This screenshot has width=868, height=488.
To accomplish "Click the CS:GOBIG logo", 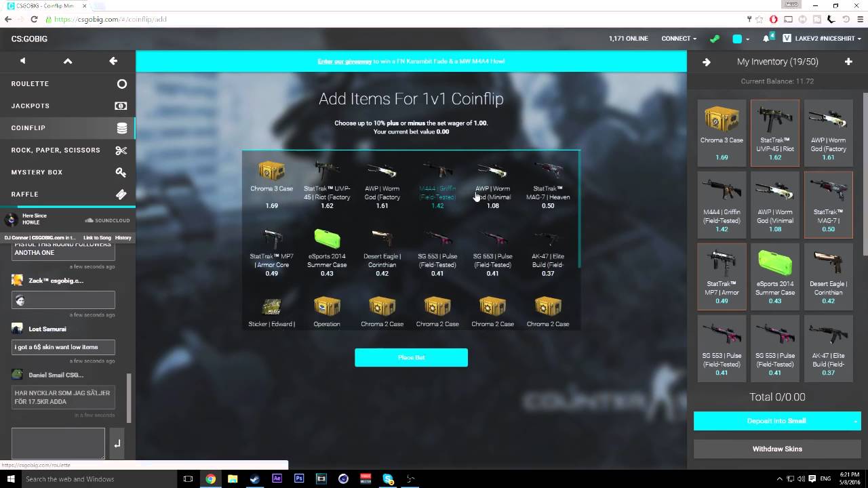I will coord(29,39).
